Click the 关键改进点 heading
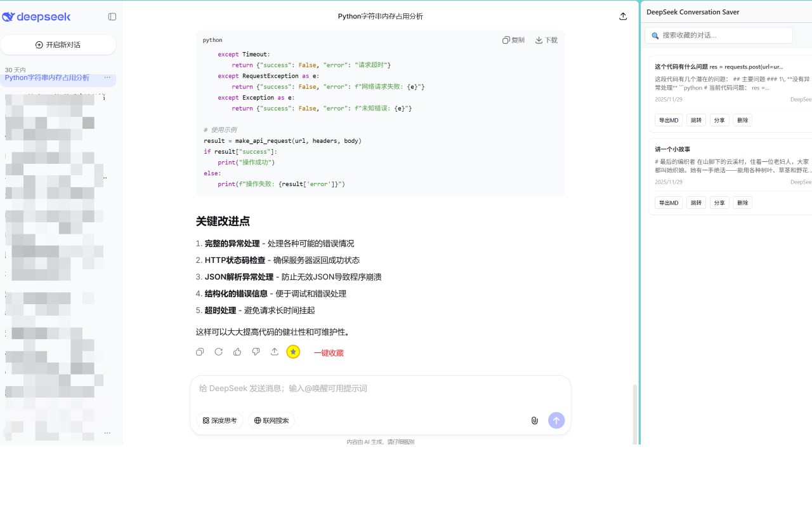 click(x=223, y=221)
